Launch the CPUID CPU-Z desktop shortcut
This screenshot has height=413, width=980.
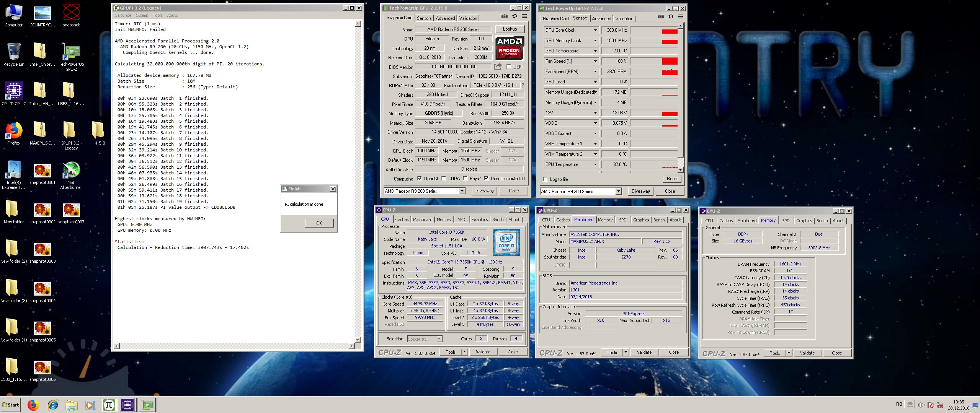point(14,94)
